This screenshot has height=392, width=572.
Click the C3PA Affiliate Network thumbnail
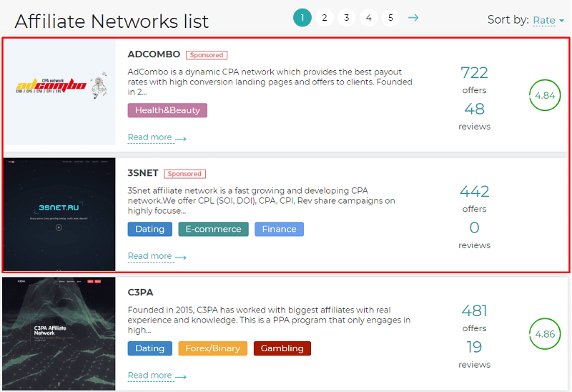tap(59, 333)
